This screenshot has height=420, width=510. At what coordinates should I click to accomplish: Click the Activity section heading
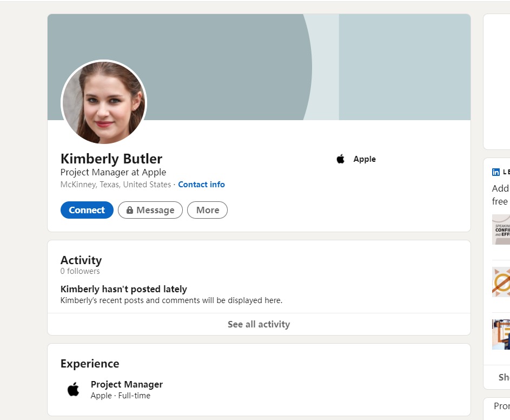[x=81, y=260]
